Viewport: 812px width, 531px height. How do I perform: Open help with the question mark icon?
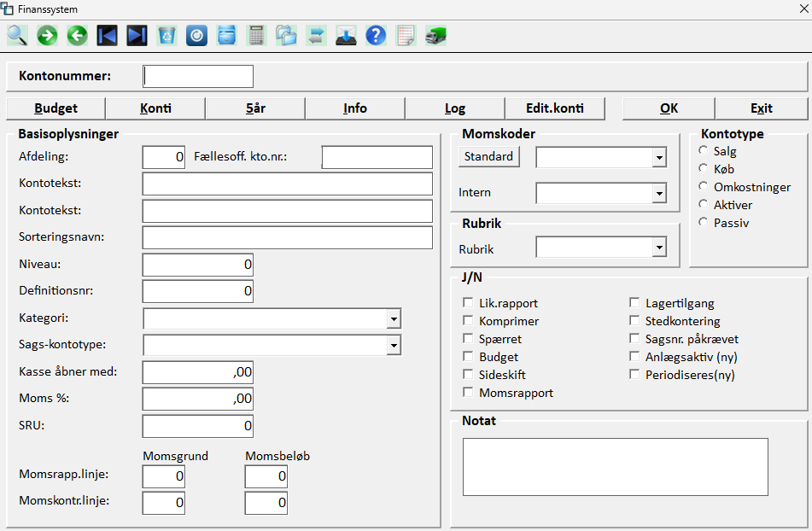(376, 36)
